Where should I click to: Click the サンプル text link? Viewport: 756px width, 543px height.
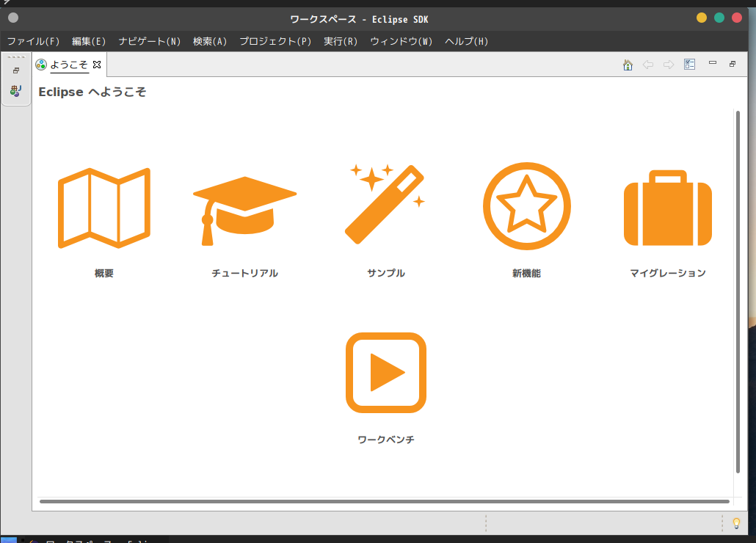click(386, 273)
